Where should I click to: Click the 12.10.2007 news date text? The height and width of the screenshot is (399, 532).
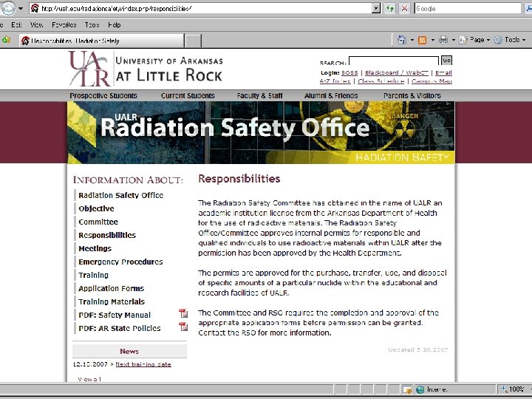[x=90, y=364]
